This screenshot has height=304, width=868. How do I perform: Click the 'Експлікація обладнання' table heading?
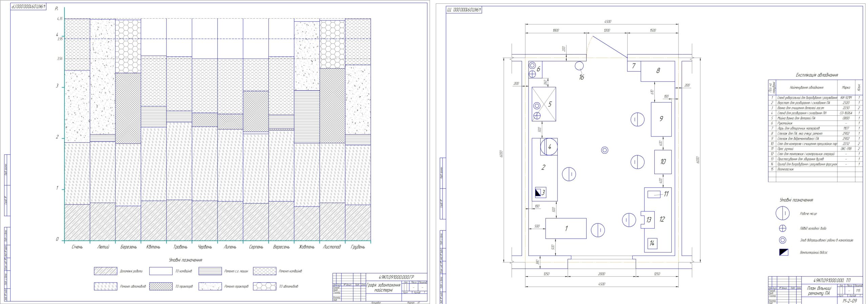pyautogui.click(x=817, y=75)
